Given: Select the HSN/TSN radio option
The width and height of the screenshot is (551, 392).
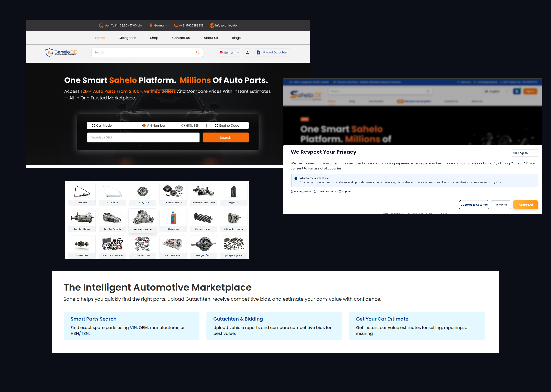Looking at the screenshot, I should coord(183,126).
